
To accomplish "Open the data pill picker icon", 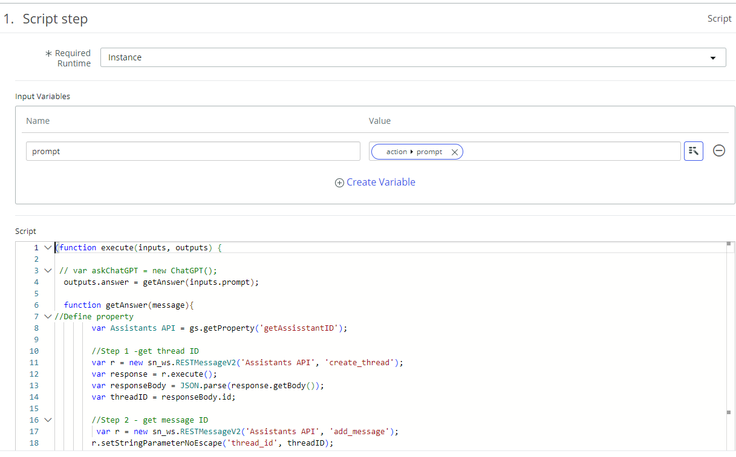I will point(693,151).
